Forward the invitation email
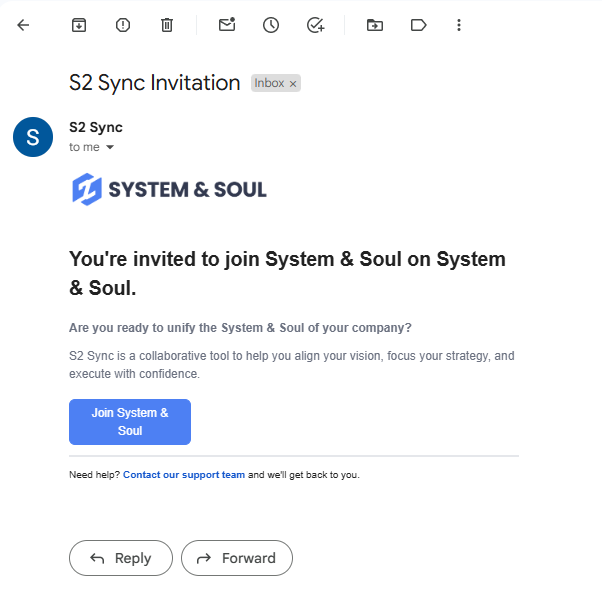602x606 pixels. tap(236, 558)
